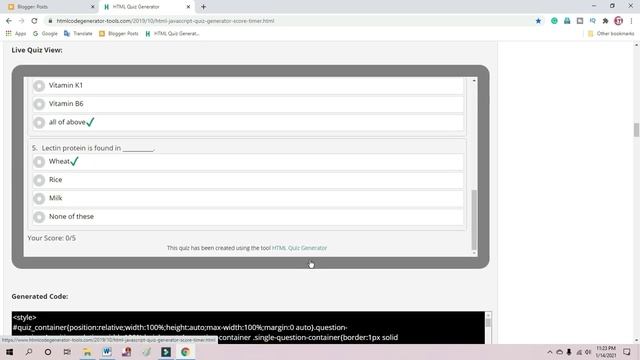Reload the current page
Viewport: 640px width, 360px height.
[x=34, y=21]
